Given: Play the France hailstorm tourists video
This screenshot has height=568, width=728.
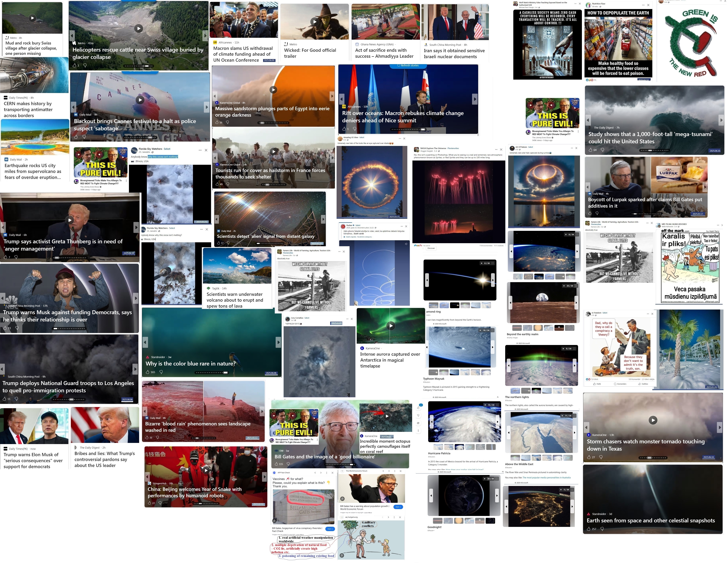Looking at the screenshot, I should [274, 152].
